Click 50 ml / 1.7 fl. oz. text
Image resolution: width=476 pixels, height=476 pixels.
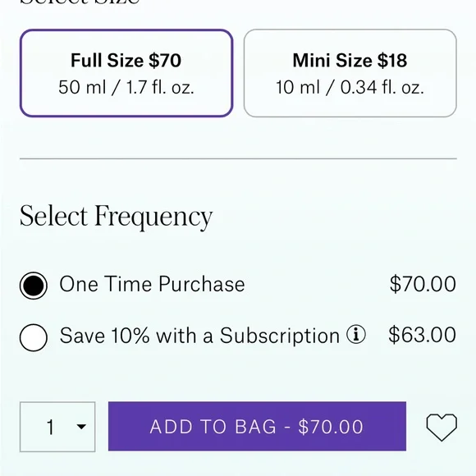click(x=126, y=88)
